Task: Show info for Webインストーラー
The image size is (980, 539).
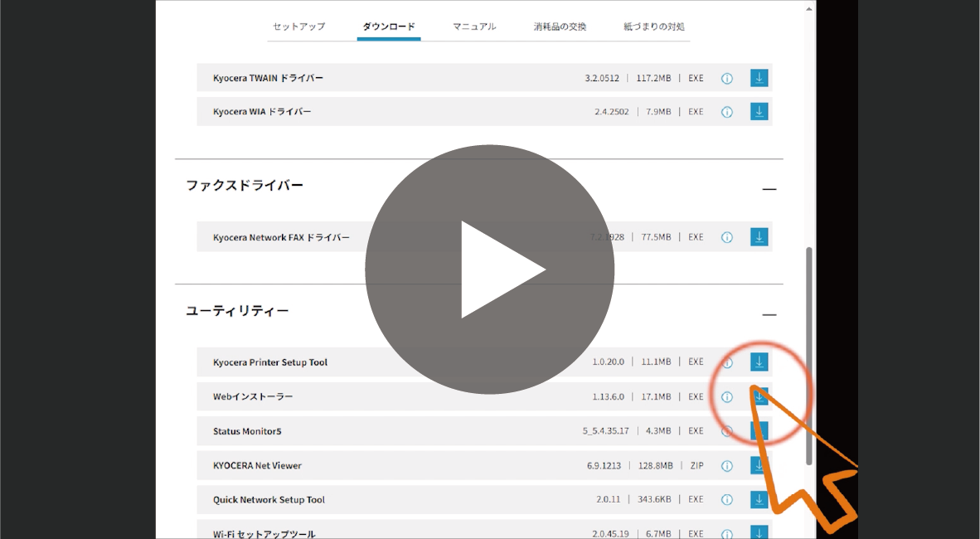Action: click(x=727, y=397)
